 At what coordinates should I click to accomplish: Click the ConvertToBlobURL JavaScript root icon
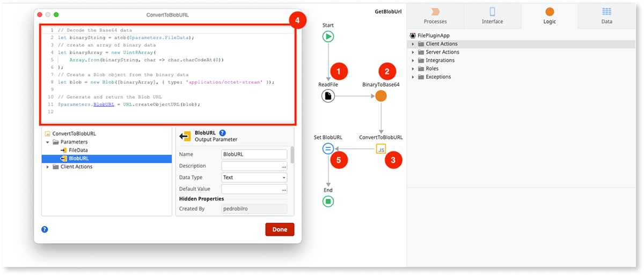(47, 133)
